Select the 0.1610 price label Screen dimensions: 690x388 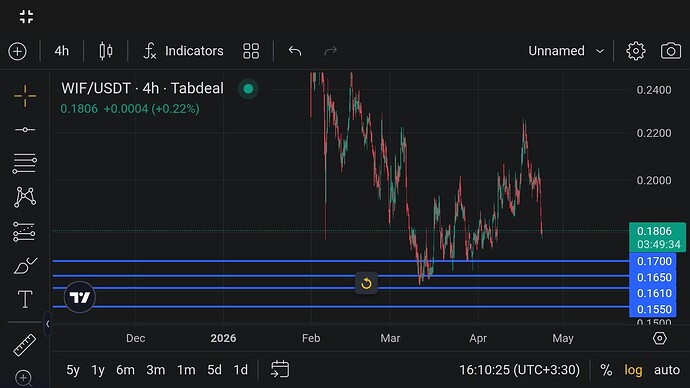(x=654, y=293)
